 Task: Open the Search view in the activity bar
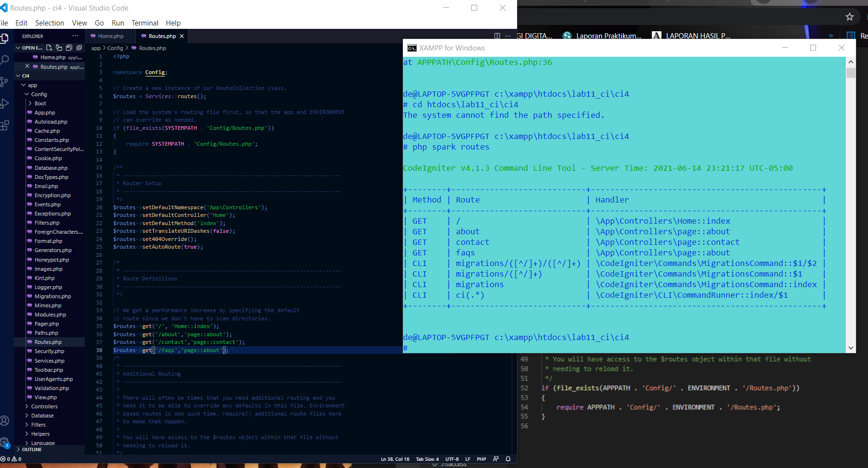point(5,60)
